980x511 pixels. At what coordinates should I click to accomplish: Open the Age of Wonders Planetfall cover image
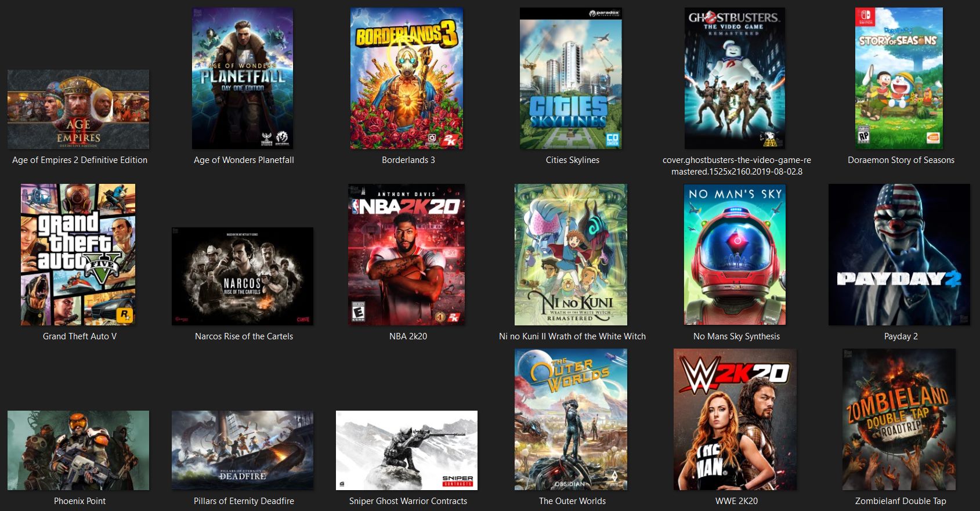point(243,78)
